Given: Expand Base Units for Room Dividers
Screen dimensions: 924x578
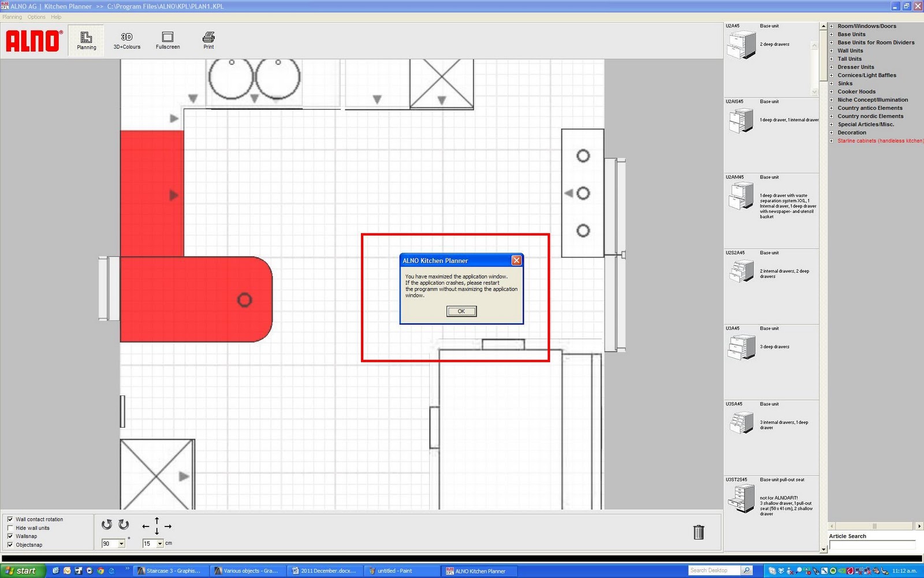Looking at the screenshot, I should (832, 42).
